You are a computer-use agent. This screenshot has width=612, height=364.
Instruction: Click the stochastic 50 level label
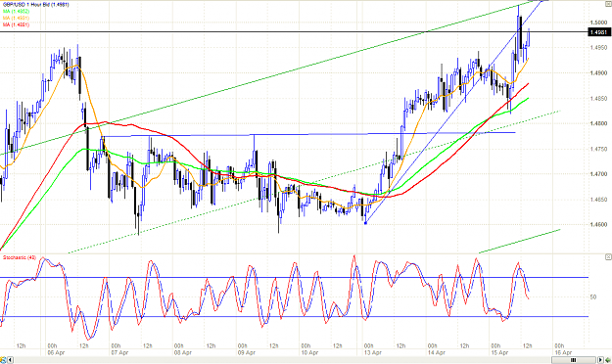coord(593,296)
